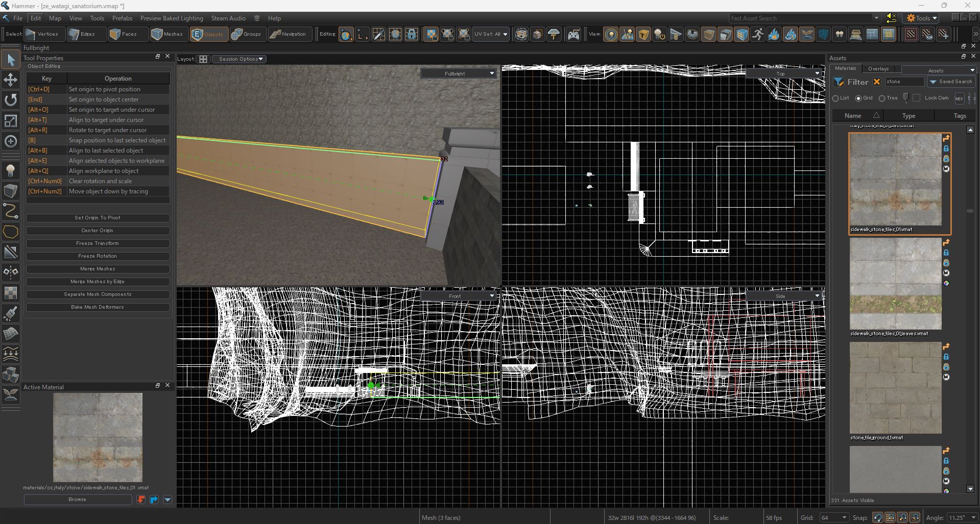Image resolution: width=980 pixels, height=524 pixels.
Task: Select the List view radio button
Action: pos(835,98)
